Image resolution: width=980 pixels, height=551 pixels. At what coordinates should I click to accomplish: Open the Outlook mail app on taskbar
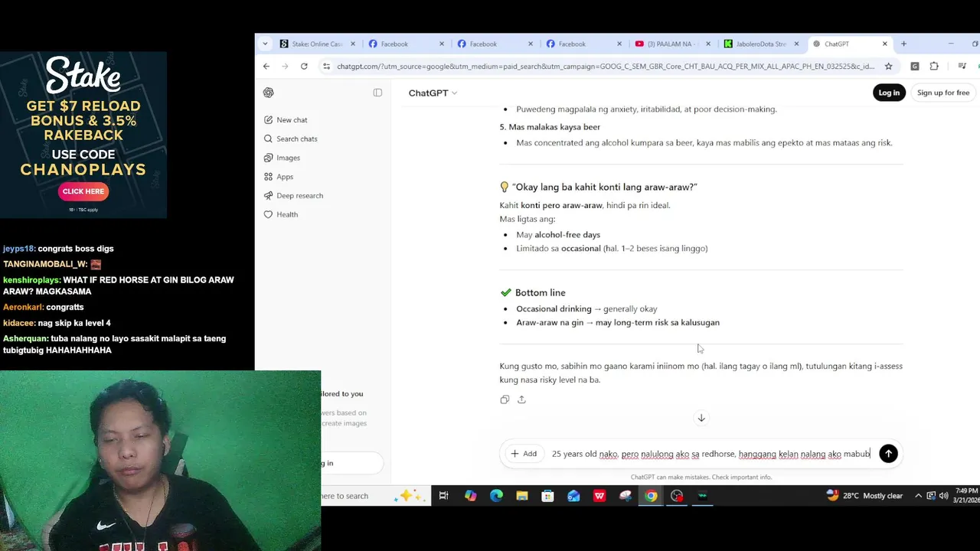point(573,496)
